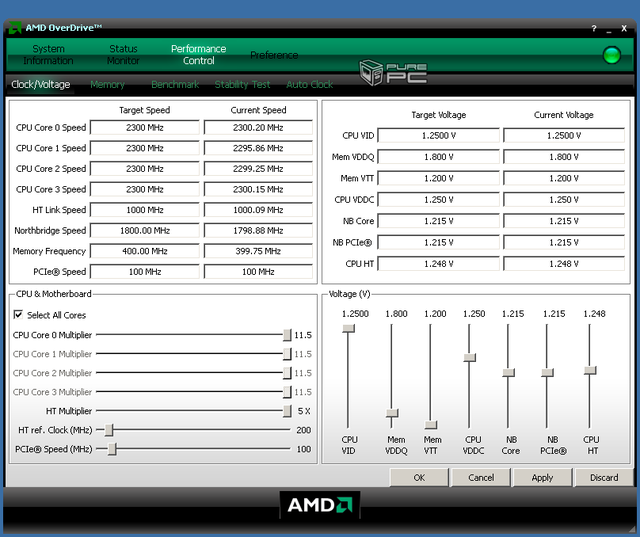Click the CPU Core 1 Multiplier slider handle

coord(287,354)
